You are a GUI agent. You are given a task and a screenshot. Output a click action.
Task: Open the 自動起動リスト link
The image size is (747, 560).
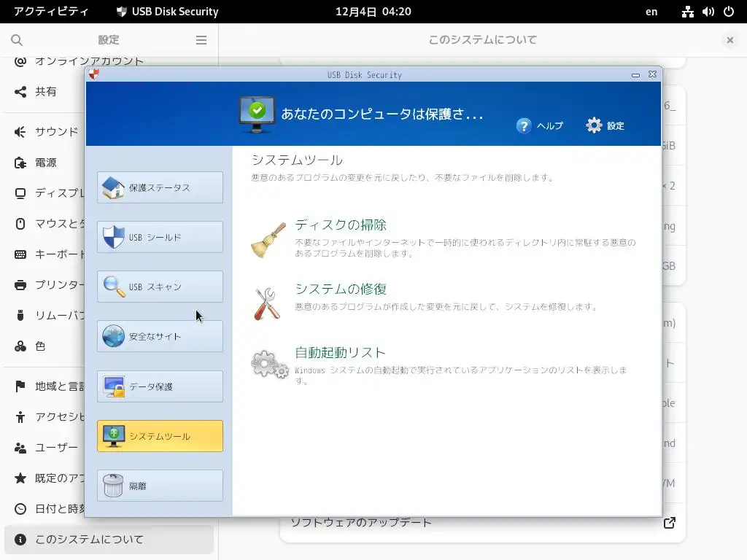[340, 353]
